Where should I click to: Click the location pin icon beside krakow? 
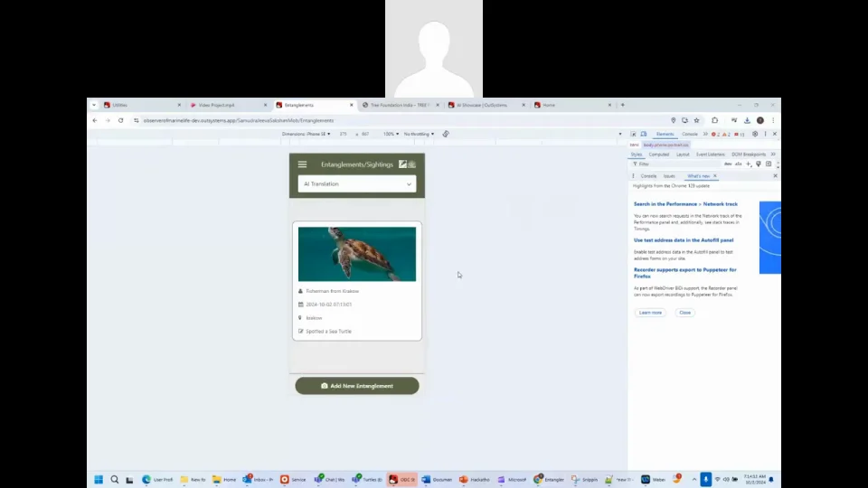pos(300,317)
